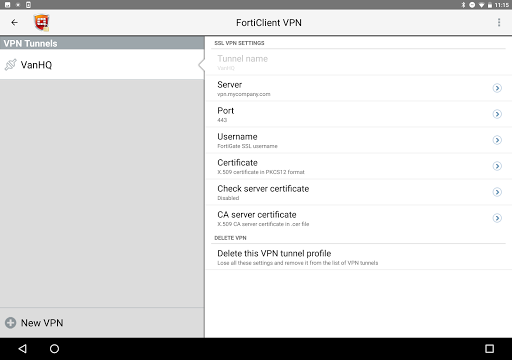Viewport: 512px width, 360px height.
Task: Tap Android recent apps square
Action: point(489,349)
